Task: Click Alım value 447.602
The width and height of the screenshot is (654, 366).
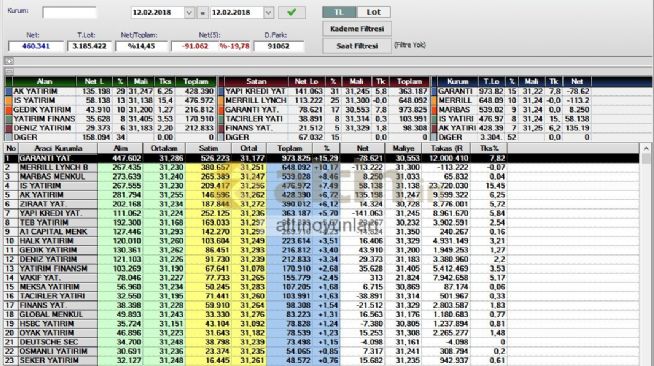Action: click(127, 158)
